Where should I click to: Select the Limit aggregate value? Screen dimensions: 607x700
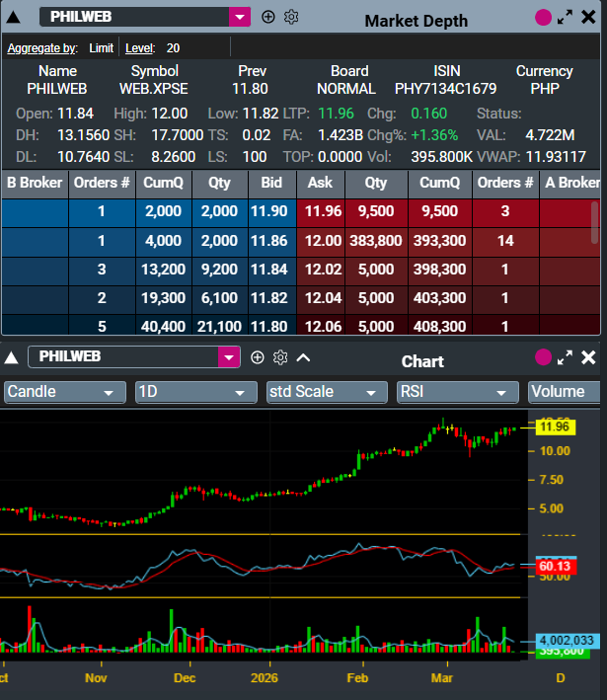tap(102, 48)
